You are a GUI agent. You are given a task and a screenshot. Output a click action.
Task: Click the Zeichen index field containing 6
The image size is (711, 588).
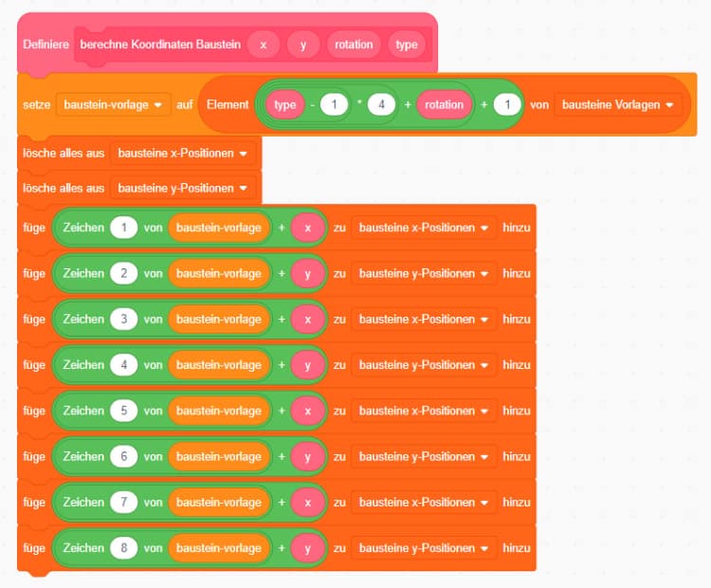[124, 457]
